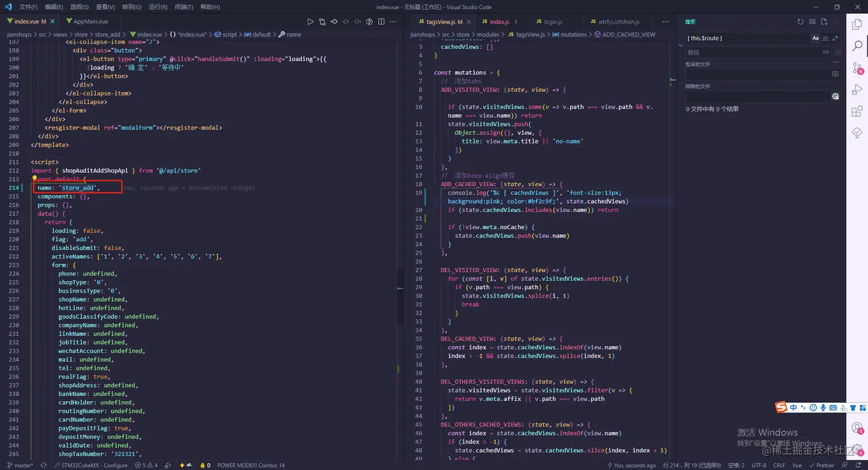868x470 pixels.
Task: Toggle use exclude settings and ignore files
Action: 835,96
